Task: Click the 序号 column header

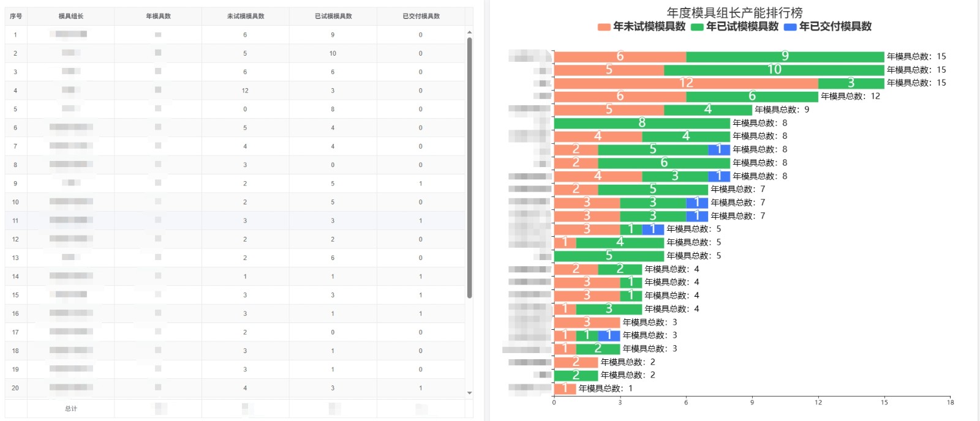Action: click(x=16, y=16)
